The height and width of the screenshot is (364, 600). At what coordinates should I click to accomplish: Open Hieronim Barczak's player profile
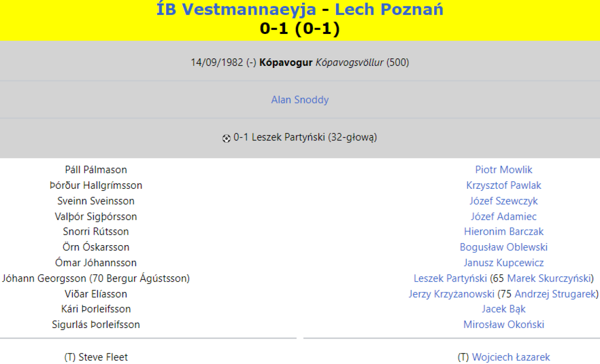pyautogui.click(x=503, y=232)
